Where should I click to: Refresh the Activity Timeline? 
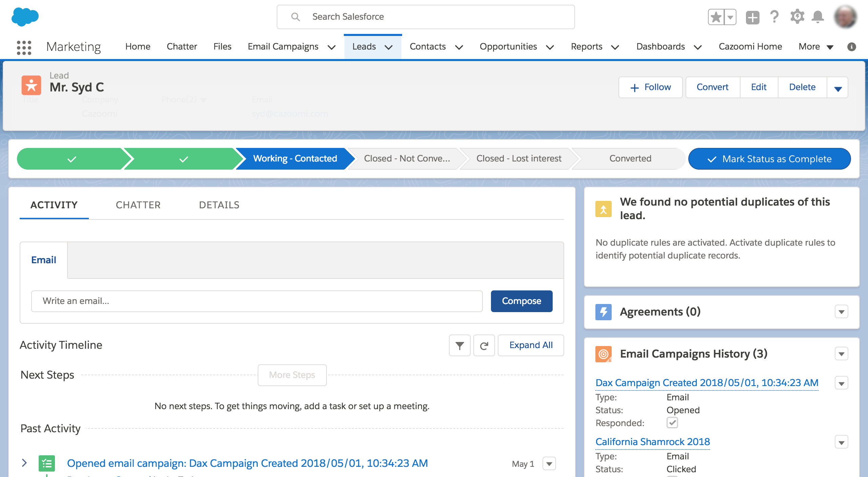484,345
